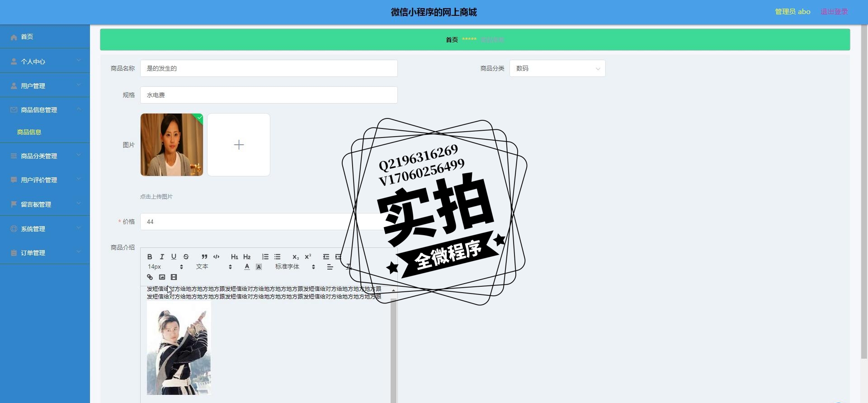This screenshot has width=868, height=403.
Task: Focus the 规格 input field
Action: pos(269,95)
